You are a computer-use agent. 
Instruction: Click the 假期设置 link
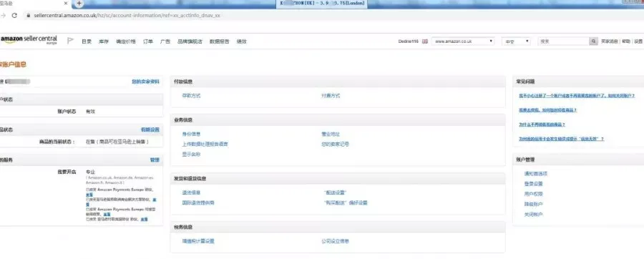(x=150, y=129)
